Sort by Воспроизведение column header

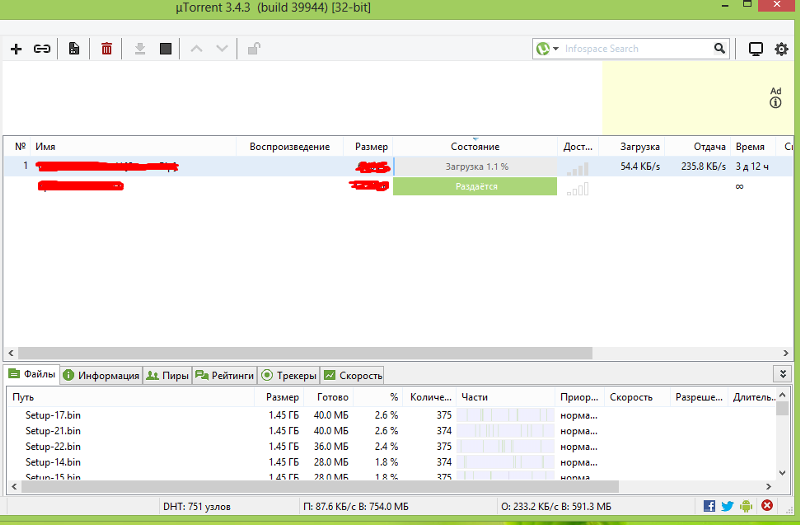click(x=290, y=146)
